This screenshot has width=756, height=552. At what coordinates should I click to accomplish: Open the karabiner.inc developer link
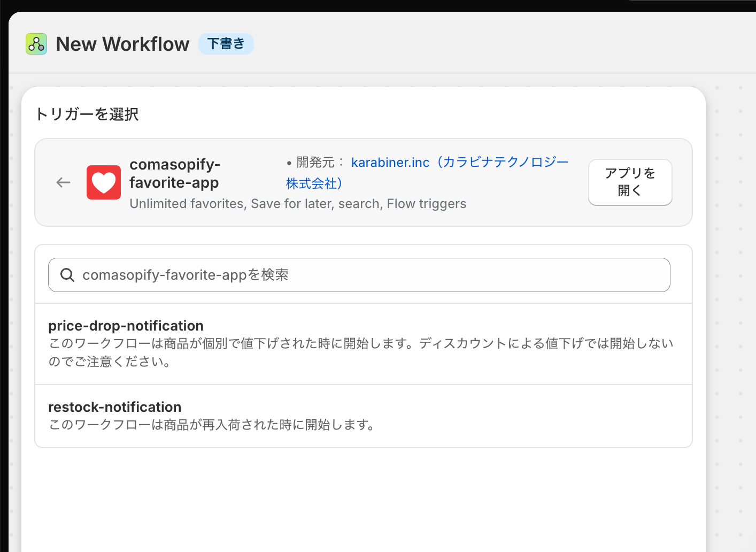[x=427, y=172]
